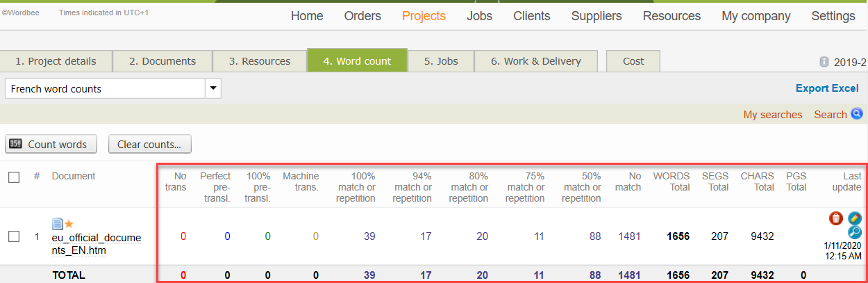Check the box for eu_official_documents_EN.htm row

pyautogui.click(x=14, y=236)
